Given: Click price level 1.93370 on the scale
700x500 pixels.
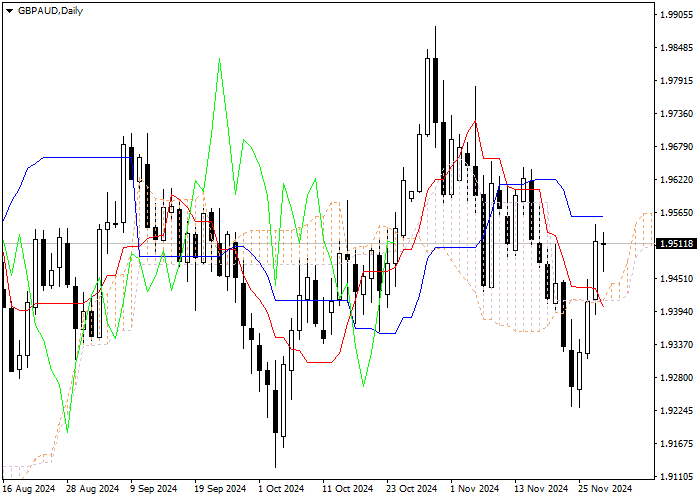Looking at the screenshot, I should pos(676,345).
